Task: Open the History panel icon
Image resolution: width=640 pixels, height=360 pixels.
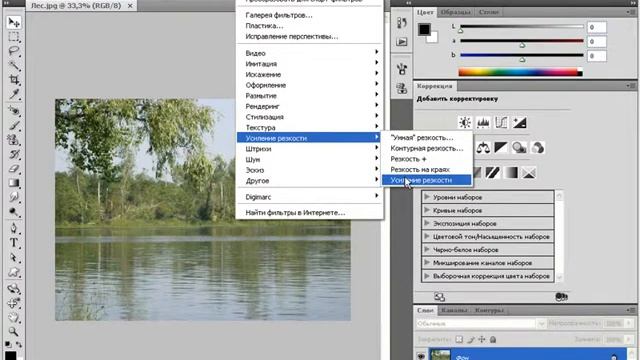Action: click(402, 22)
